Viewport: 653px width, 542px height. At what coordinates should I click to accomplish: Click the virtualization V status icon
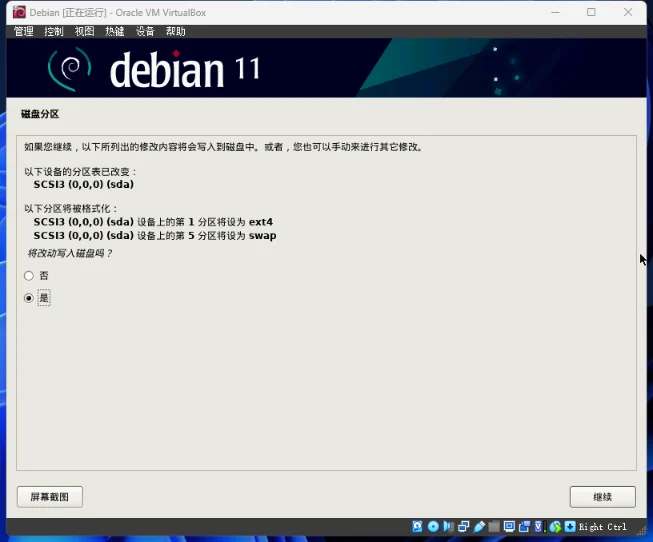click(x=539, y=527)
